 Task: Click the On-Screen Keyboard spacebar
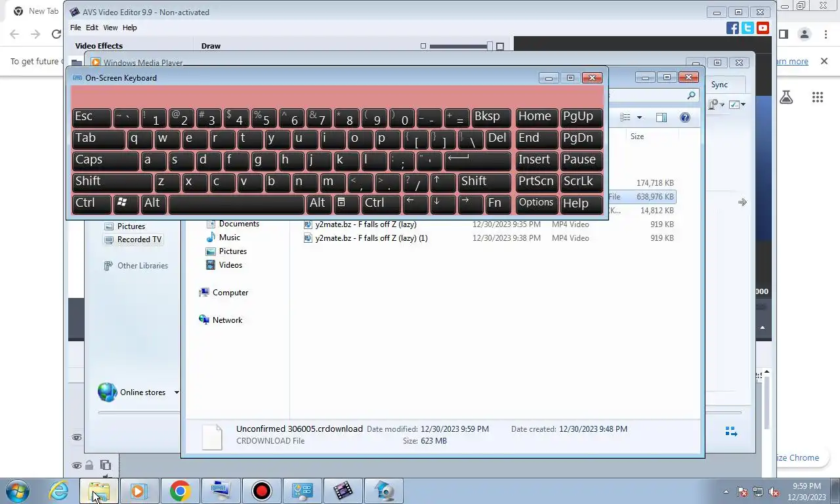click(236, 203)
